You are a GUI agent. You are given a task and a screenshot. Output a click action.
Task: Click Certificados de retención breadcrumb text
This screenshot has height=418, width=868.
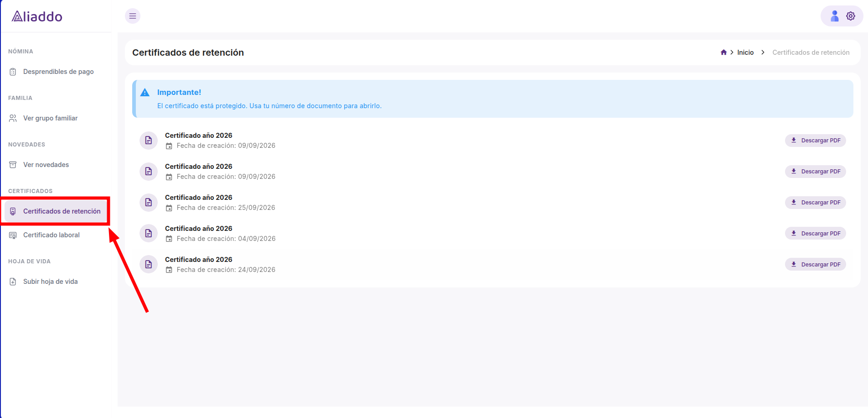[x=811, y=52]
